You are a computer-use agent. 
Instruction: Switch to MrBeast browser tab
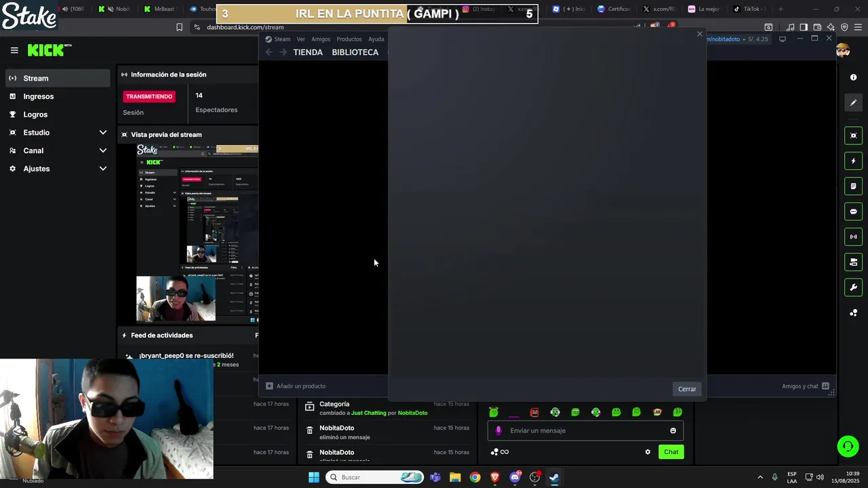pos(159,9)
